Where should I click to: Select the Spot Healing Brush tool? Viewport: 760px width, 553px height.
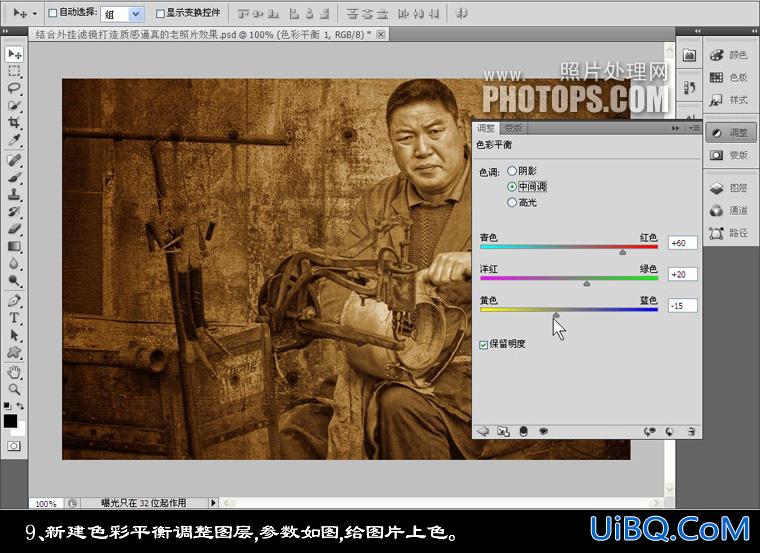(x=14, y=160)
